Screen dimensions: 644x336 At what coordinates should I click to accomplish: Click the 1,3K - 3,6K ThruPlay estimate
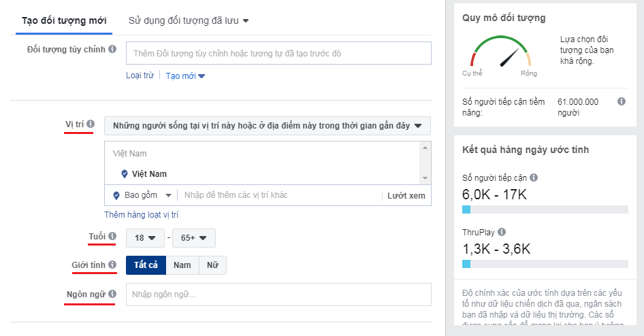coord(496,249)
